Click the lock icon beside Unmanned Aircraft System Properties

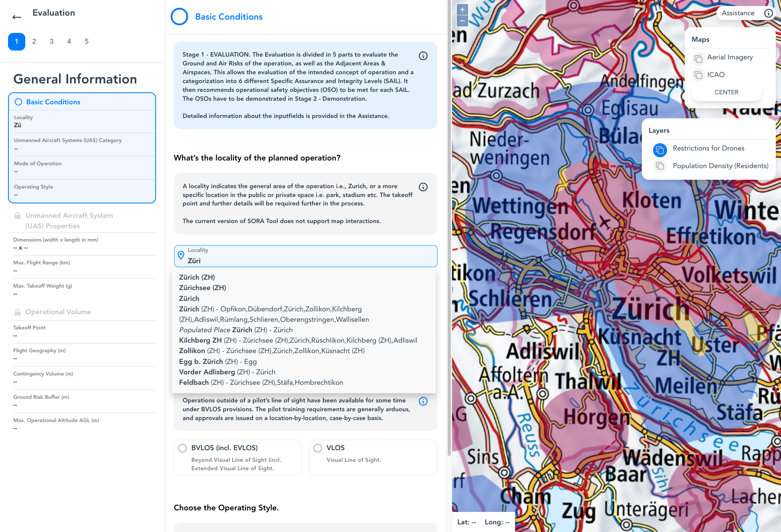coord(18,216)
